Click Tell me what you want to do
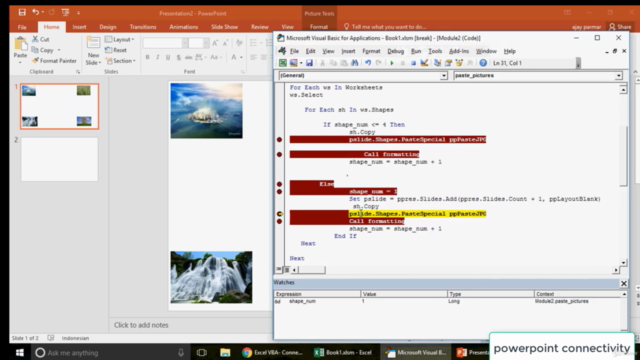Screen dimensions: 640x360 coord(384,27)
